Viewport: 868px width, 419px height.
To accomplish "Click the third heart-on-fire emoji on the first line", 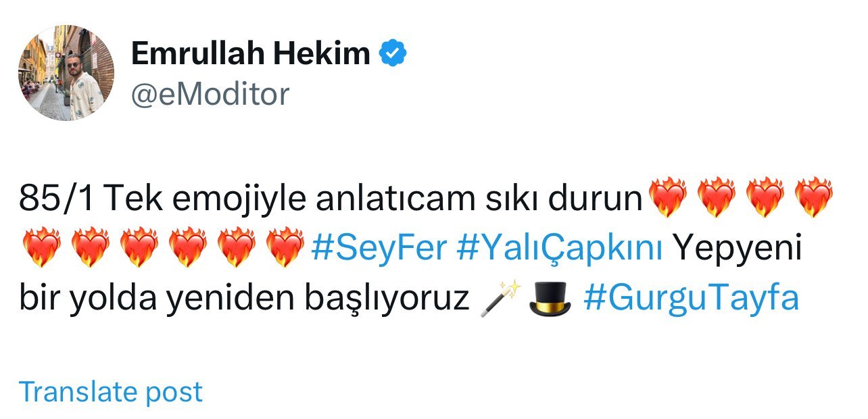I will (x=765, y=198).
